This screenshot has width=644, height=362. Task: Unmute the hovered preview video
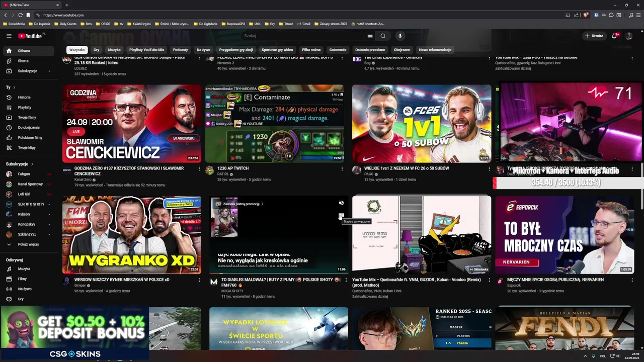(x=341, y=203)
